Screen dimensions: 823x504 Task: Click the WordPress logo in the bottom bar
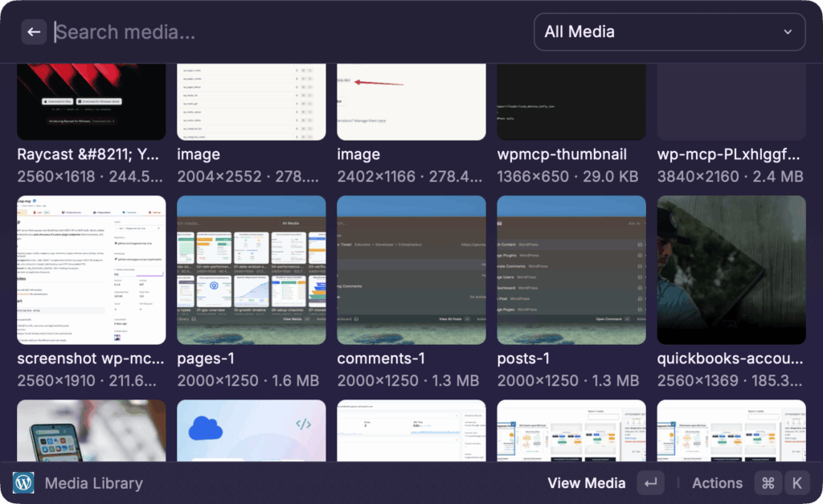(23, 482)
